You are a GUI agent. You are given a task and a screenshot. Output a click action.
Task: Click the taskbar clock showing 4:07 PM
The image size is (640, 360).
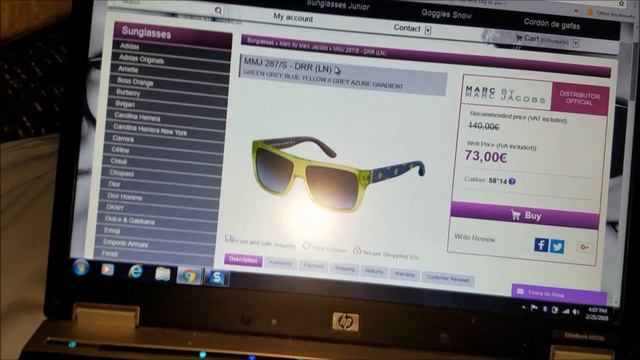[x=597, y=314]
